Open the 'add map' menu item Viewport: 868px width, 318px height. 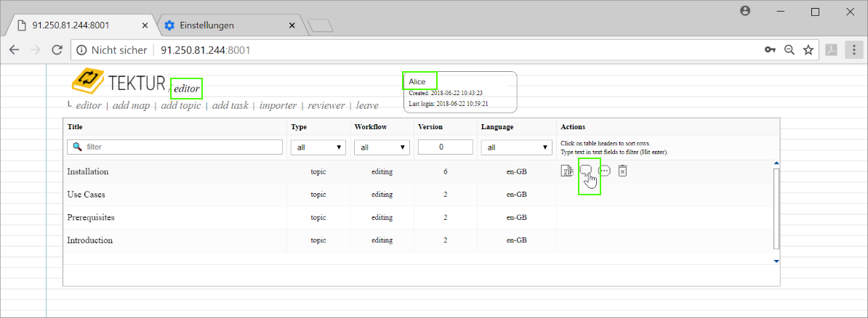131,106
